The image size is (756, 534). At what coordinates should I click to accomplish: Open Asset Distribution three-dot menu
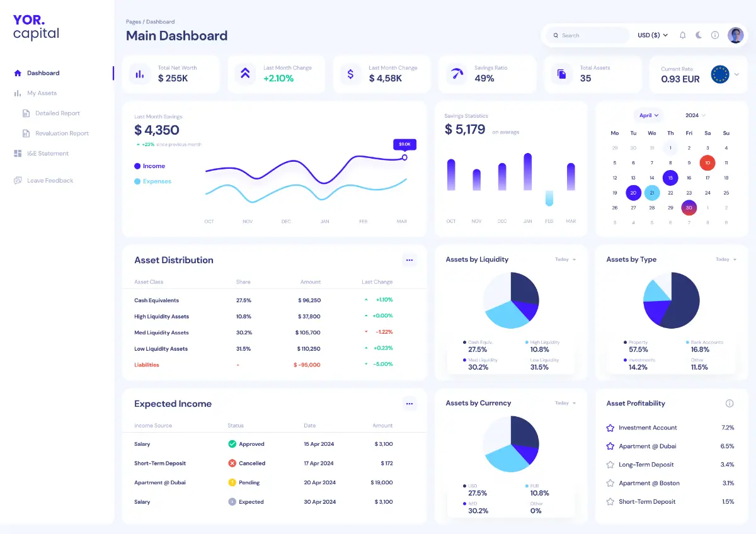click(x=409, y=260)
